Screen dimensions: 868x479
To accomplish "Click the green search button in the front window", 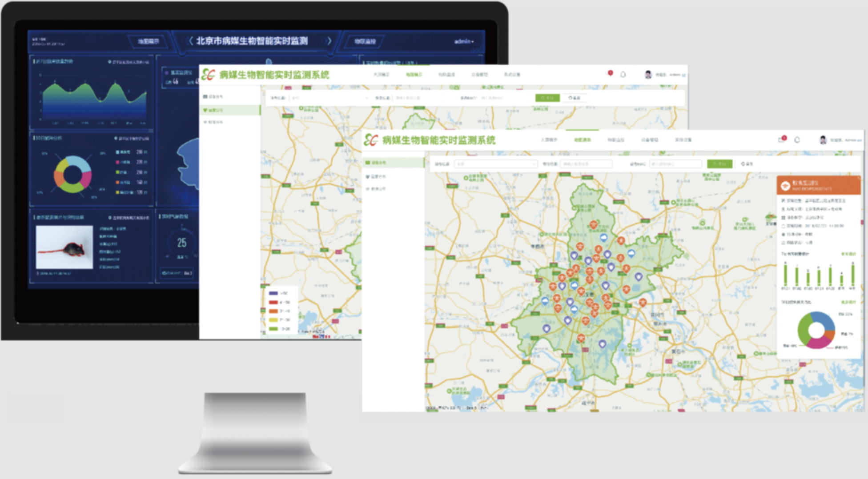I will tap(719, 164).
